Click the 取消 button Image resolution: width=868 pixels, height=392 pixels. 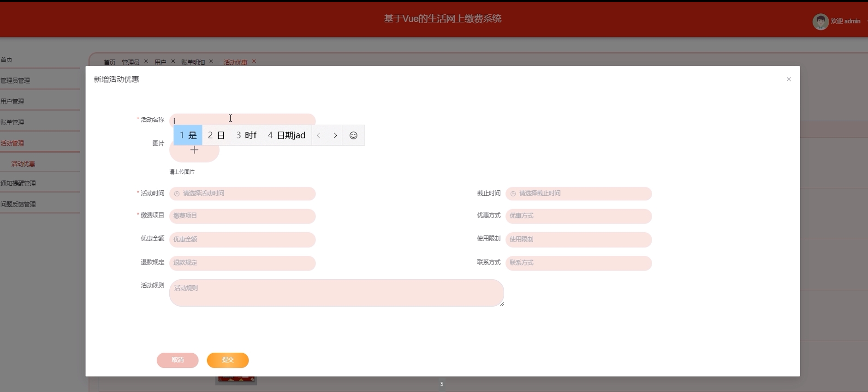pyautogui.click(x=178, y=360)
